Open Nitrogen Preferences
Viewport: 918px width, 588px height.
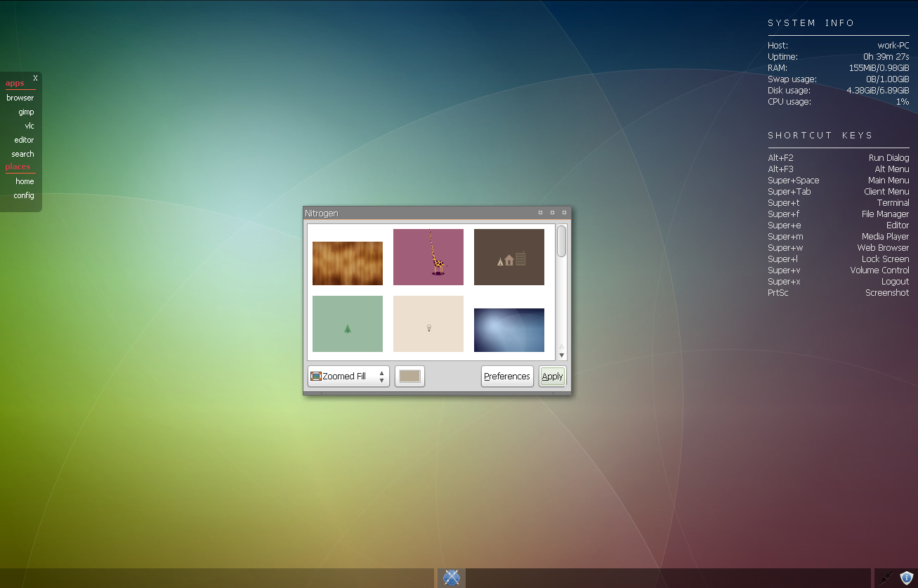pos(507,377)
